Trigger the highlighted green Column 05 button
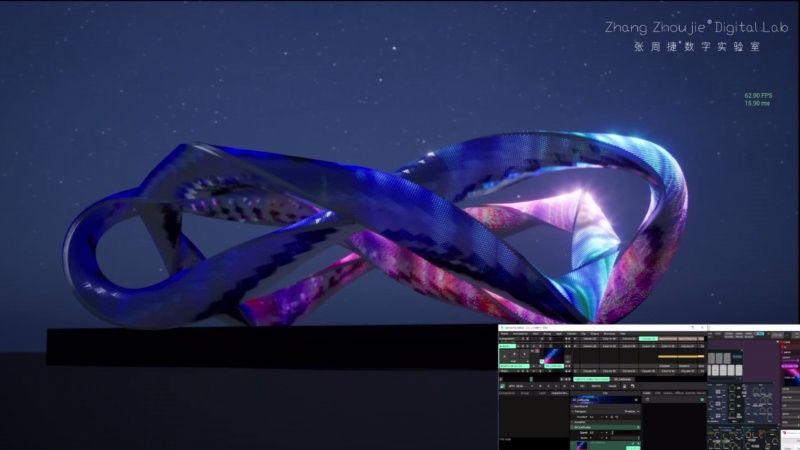Image resolution: width=800 pixels, height=450 pixels. pyautogui.click(x=648, y=339)
